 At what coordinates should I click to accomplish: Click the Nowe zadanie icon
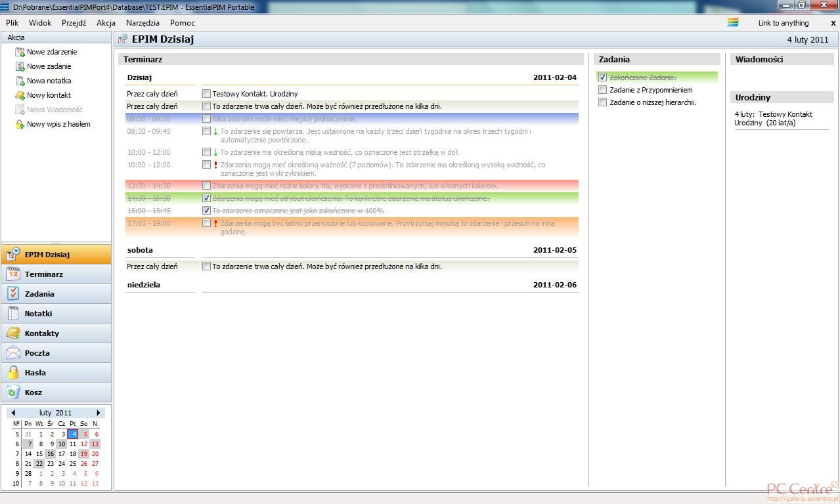pos(20,66)
